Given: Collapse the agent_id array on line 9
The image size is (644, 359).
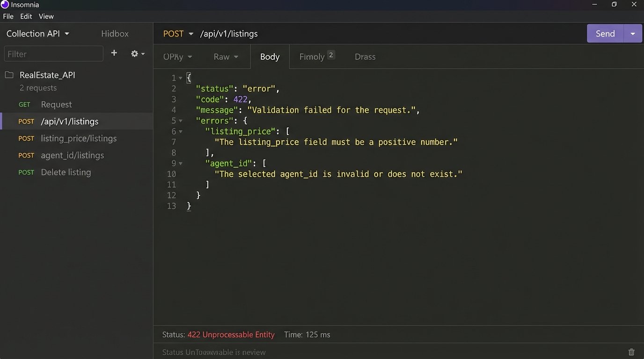Looking at the screenshot, I should (182, 163).
